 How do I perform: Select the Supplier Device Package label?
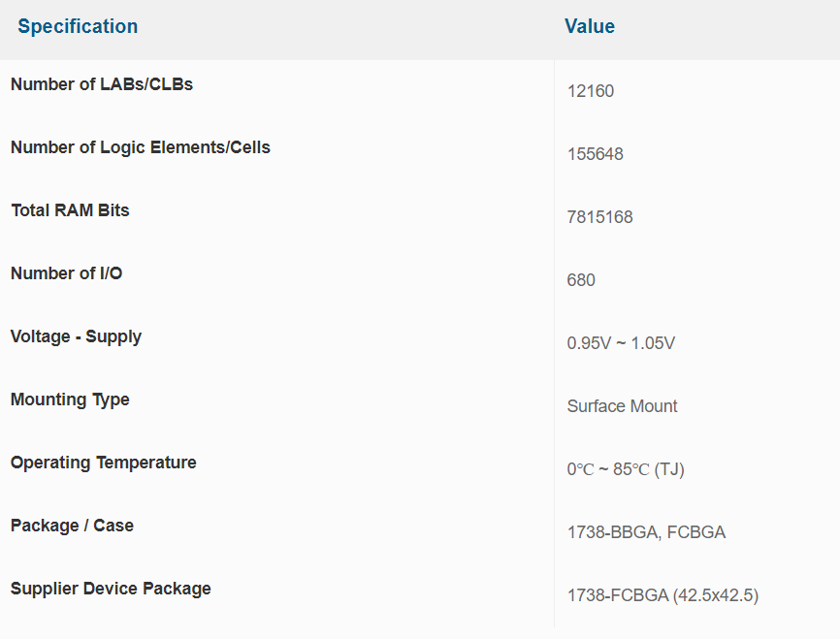[111, 589]
